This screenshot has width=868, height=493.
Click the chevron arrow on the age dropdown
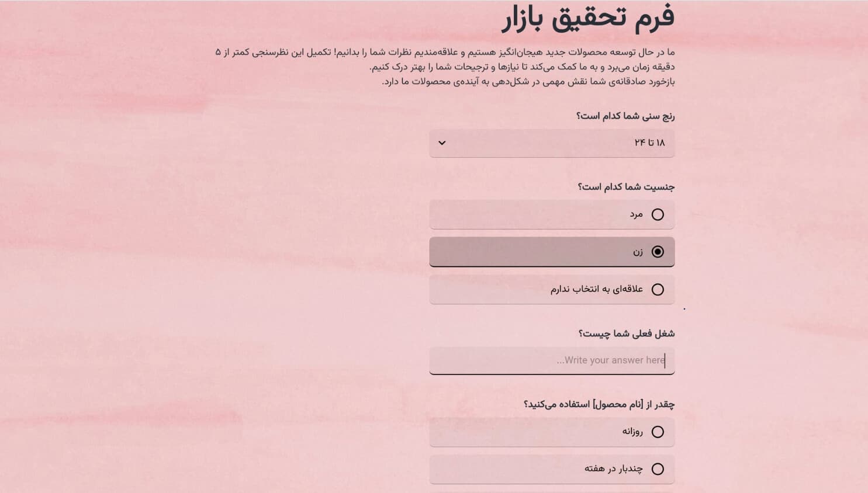pyautogui.click(x=442, y=143)
